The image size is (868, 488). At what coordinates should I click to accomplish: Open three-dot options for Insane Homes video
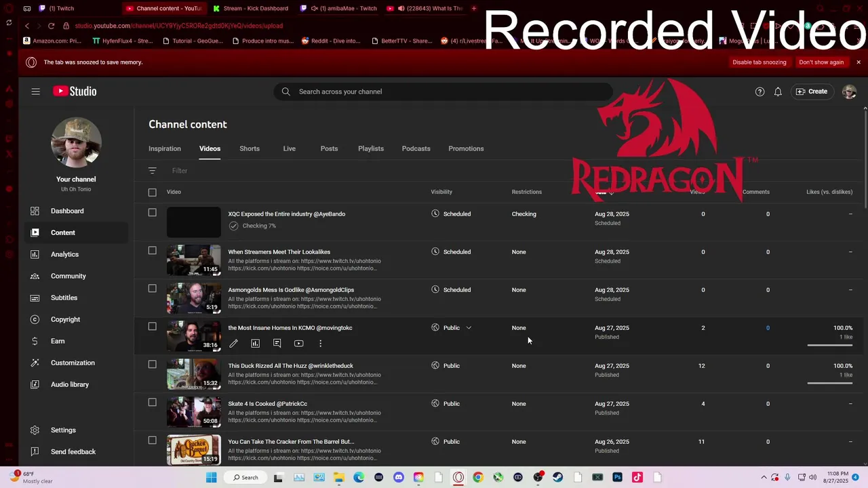[x=320, y=344]
